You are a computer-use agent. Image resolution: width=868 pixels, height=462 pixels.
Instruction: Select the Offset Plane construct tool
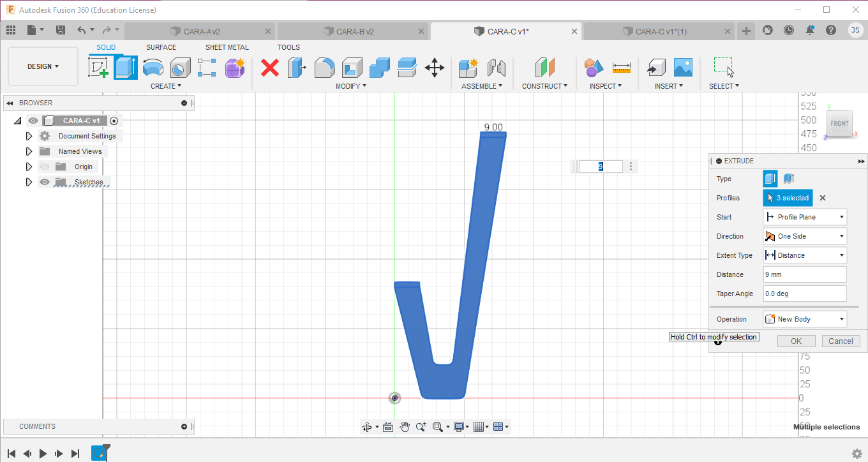[x=544, y=67]
